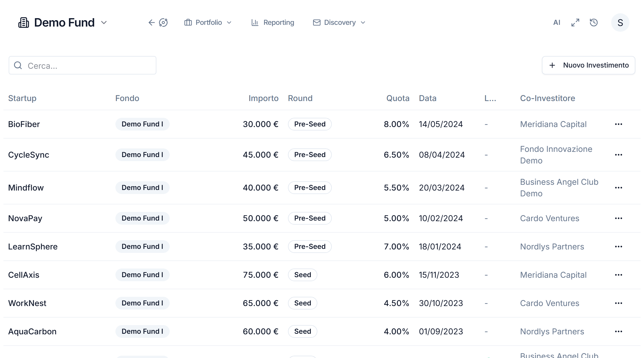Open the Discovery menu
The image size is (644, 358).
click(339, 23)
